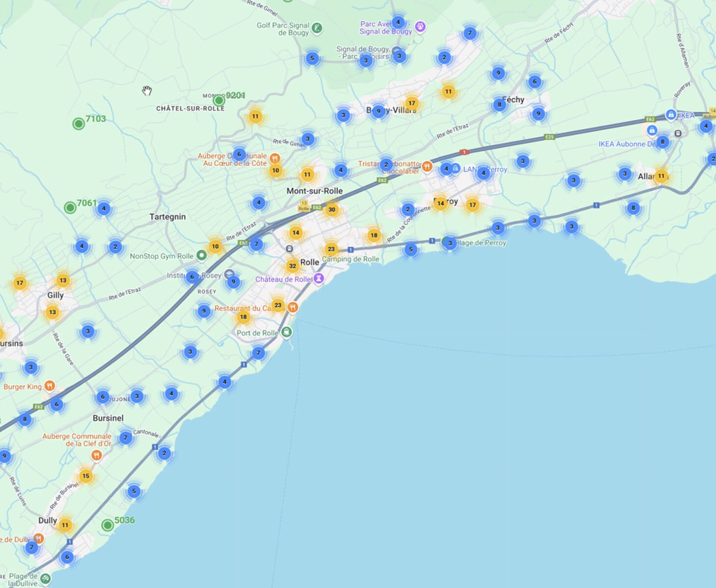Click Auberge Communale de la Clef d'Or icon
Image resolution: width=716 pixels, height=588 pixels.
pos(96,456)
